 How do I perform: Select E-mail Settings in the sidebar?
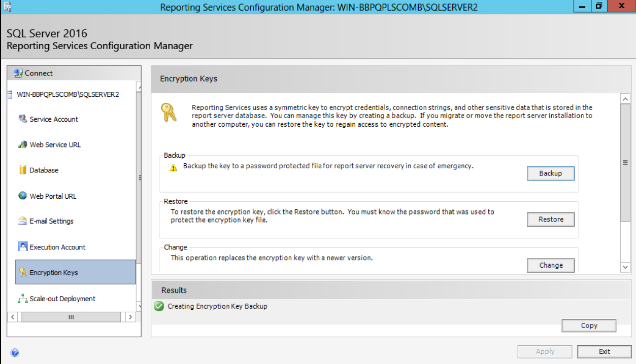51,221
